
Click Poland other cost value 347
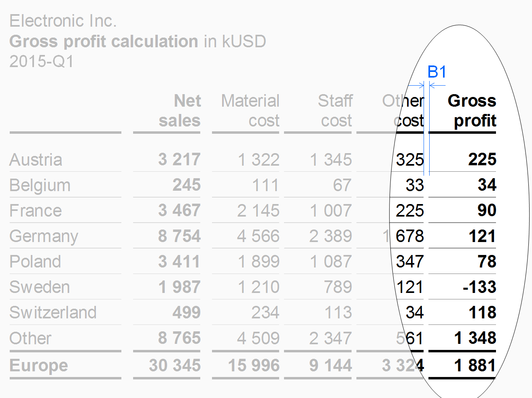coord(410,261)
